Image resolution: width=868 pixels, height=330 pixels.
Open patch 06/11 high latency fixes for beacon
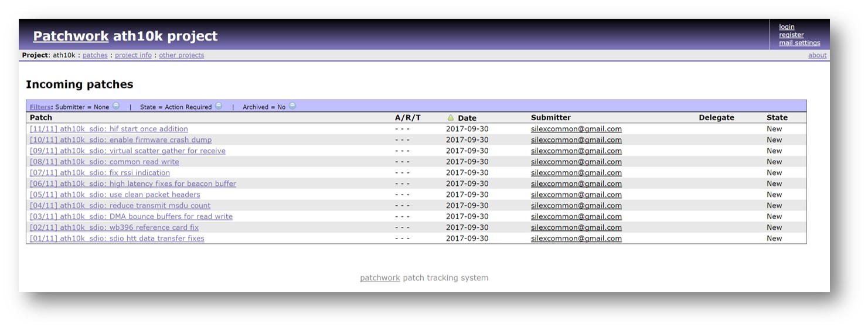click(x=133, y=183)
